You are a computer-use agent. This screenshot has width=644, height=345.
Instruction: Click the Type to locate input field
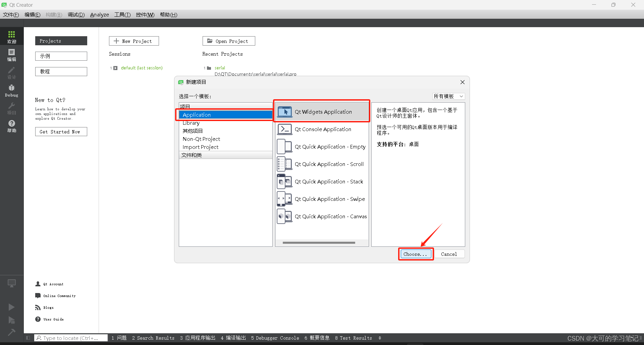pyautogui.click(x=71, y=338)
